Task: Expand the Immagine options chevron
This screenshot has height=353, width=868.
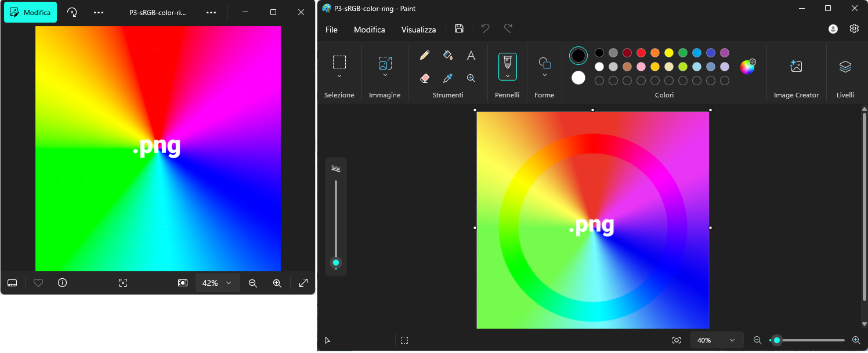Action: point(385,75)
